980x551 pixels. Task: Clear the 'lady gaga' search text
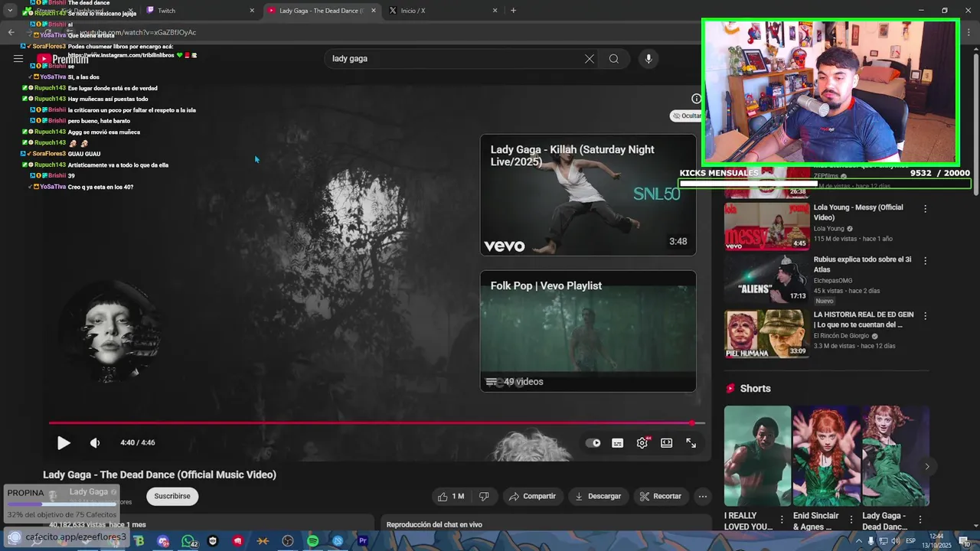pyautogui.click(x=590, y=58)
